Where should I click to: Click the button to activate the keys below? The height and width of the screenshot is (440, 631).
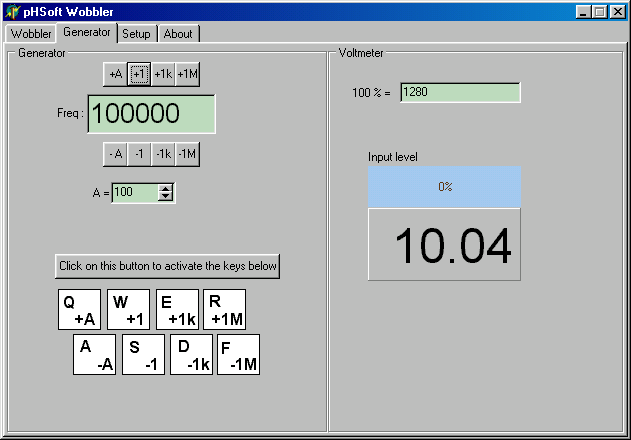167,266
